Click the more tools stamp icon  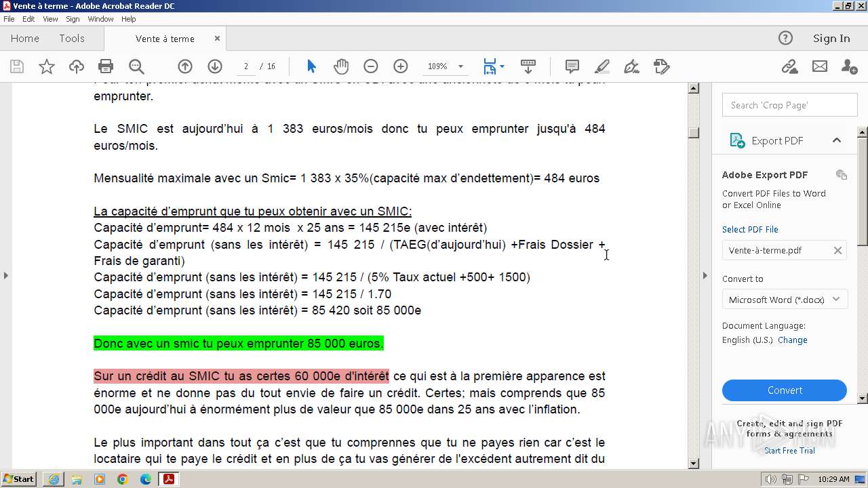662,66
